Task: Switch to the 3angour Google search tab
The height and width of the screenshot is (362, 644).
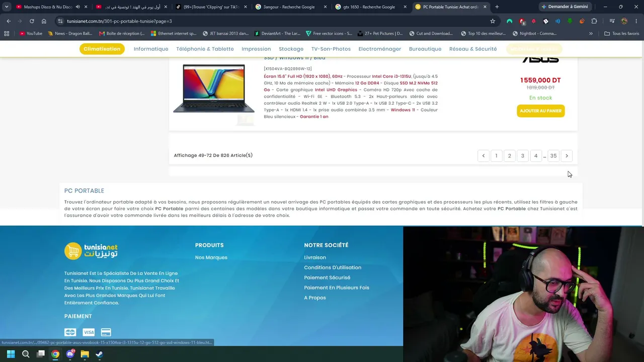Action: pos(290,7)
